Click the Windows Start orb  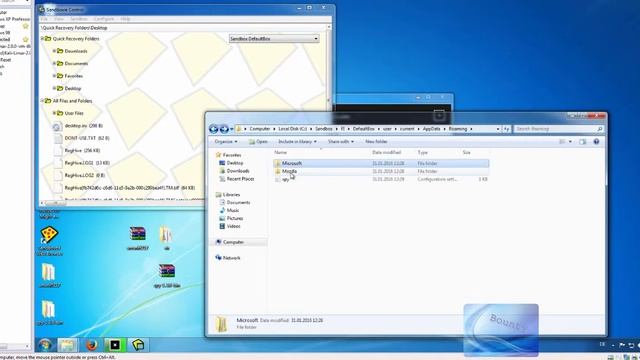point(45,345)
